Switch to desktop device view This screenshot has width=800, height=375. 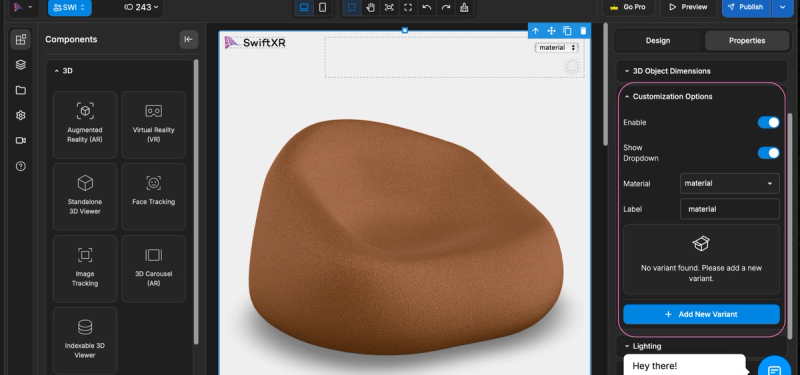click(x=304, y=7)
